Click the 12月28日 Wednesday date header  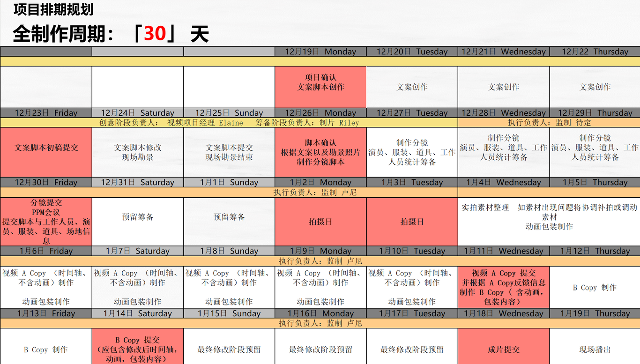click(x=504, y=113)
